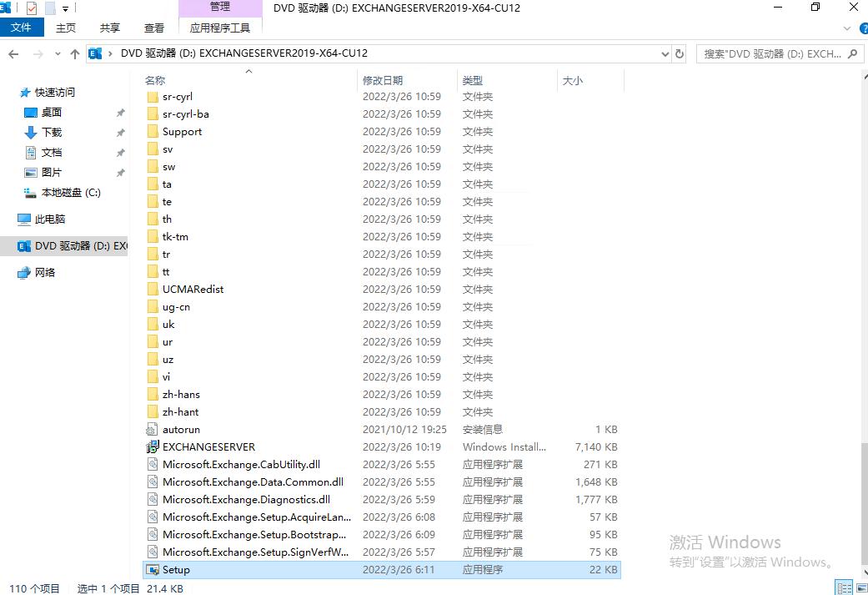
Task: Click the magnifier icon in the search box
Action: tap(852, 53)
